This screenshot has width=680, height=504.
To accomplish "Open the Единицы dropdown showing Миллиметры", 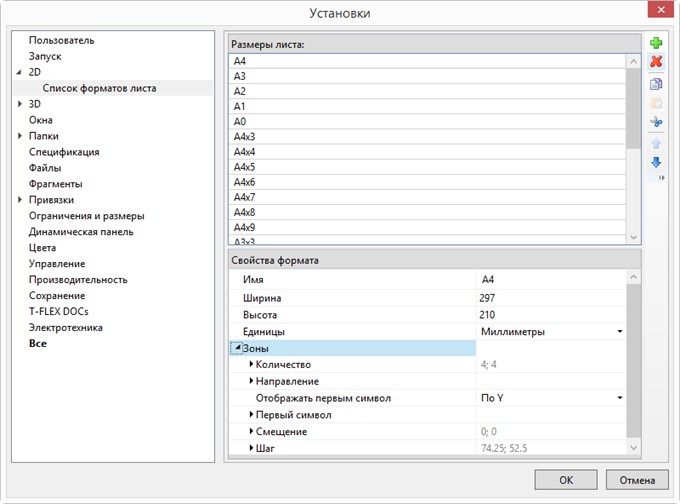I will click(x=551, y=331).
